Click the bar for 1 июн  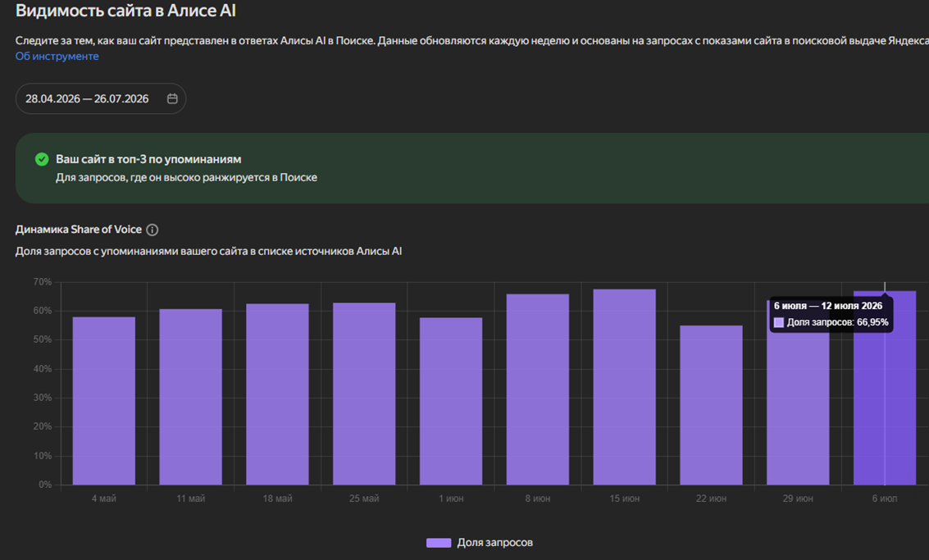451,401
